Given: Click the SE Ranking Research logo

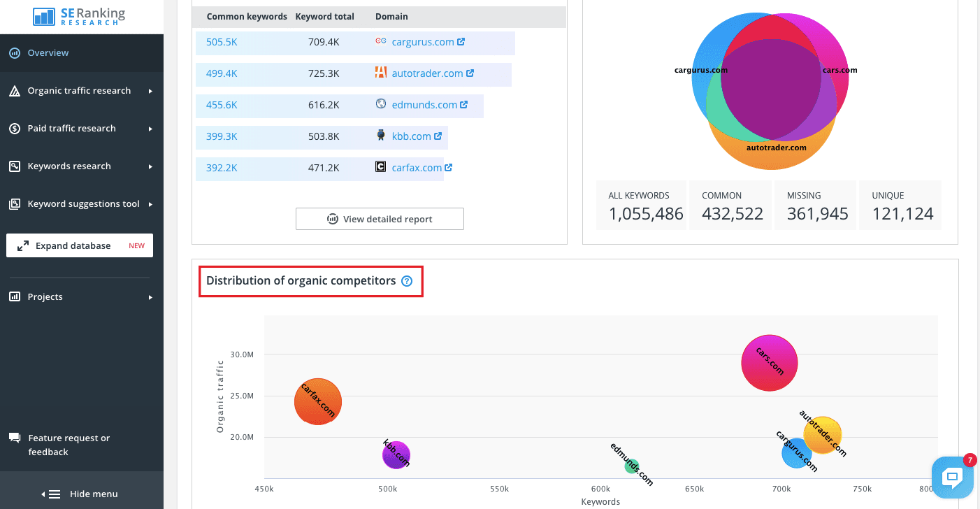Looking at the screenshot, I should 78,17.
